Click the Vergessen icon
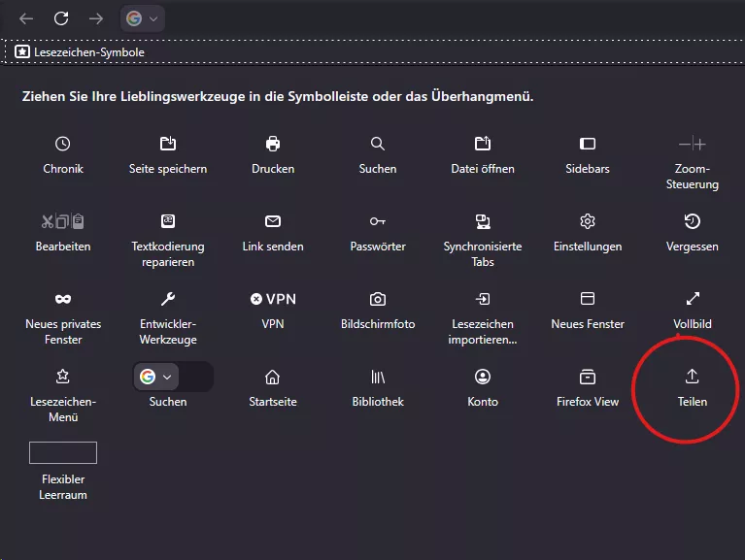 (x=693, y=221)
